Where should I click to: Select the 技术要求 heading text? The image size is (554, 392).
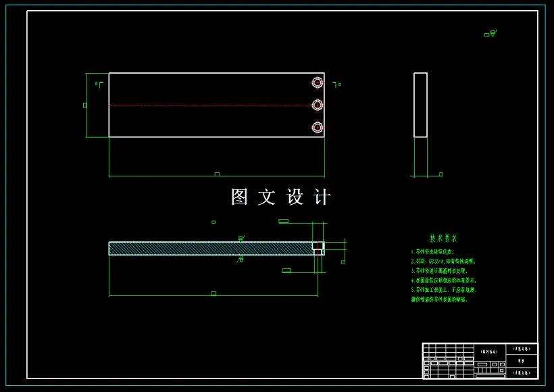pyautogui.click(x=443, y=238)
